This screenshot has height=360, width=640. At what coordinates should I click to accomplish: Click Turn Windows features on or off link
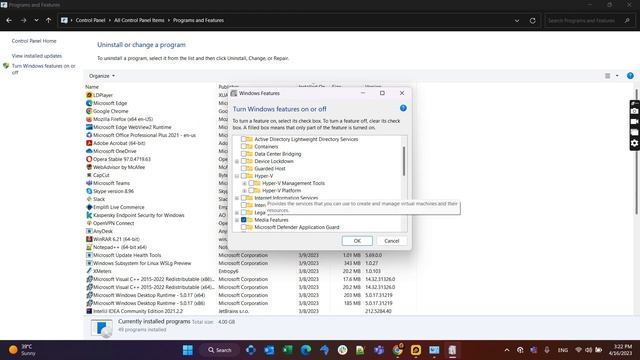pyautogui.click(x=43, y=69)
